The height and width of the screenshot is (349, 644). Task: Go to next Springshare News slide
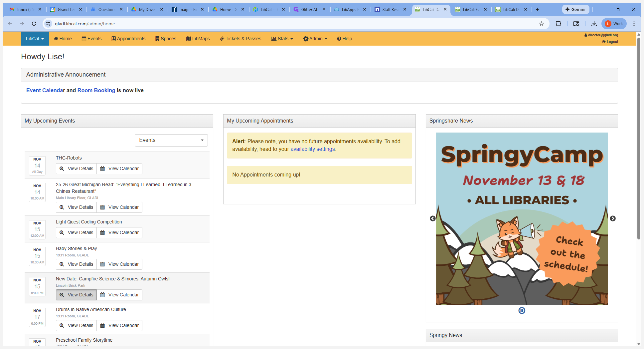tap(613, 218)
